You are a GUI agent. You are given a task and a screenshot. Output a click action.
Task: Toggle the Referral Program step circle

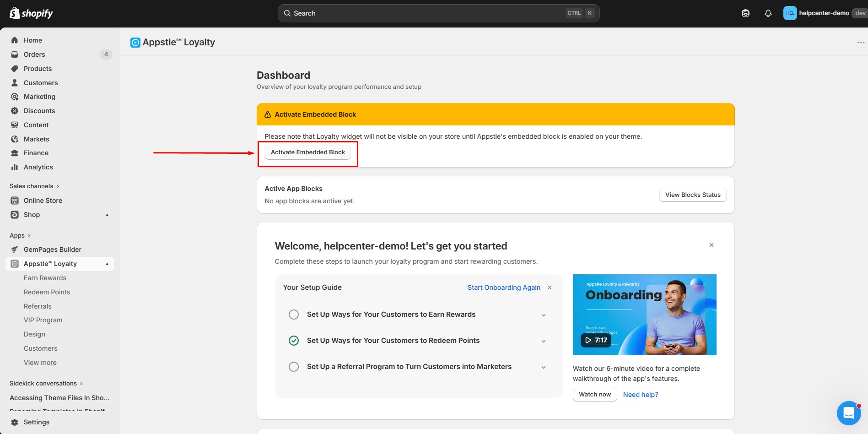294,367
